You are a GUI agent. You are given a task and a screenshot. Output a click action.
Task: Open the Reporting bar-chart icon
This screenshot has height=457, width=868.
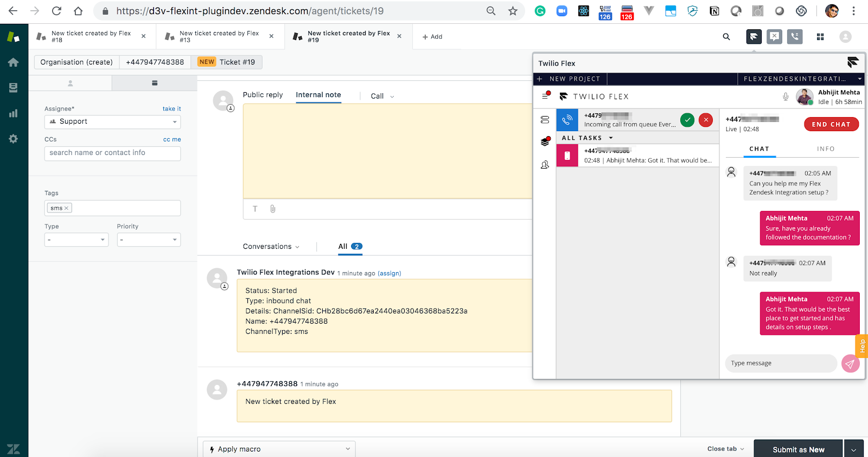pyautogui.click(x=14, y=113)
